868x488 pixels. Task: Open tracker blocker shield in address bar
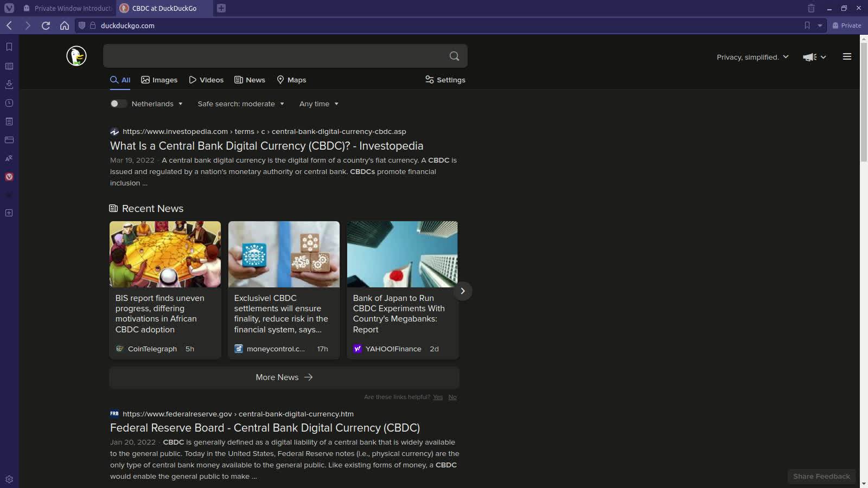point(82,25)
